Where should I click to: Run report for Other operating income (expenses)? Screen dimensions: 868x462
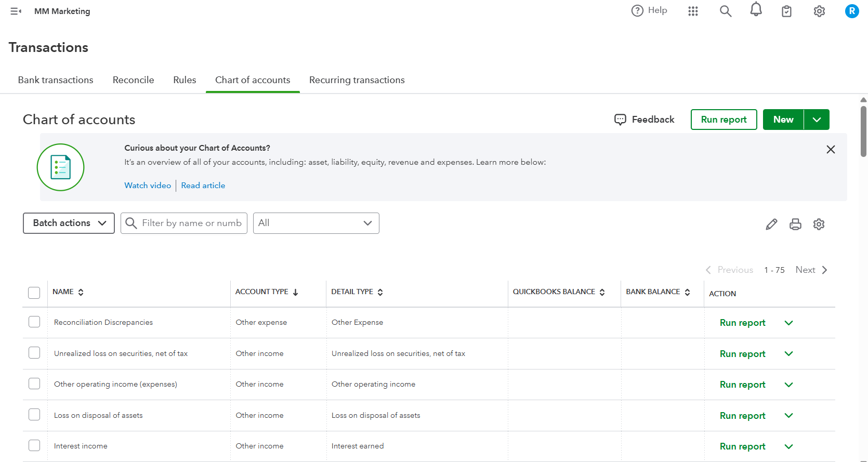click(x=742, y=385)
